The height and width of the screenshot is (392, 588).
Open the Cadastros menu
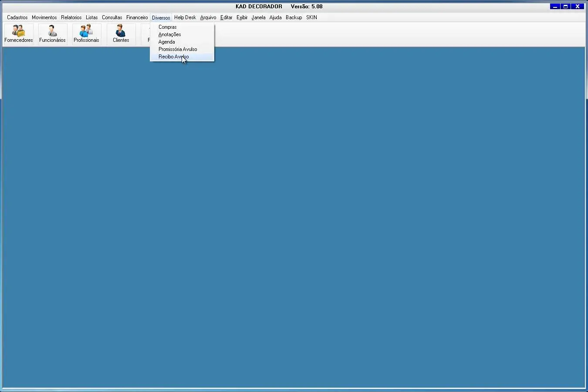(x=17, y=17)
